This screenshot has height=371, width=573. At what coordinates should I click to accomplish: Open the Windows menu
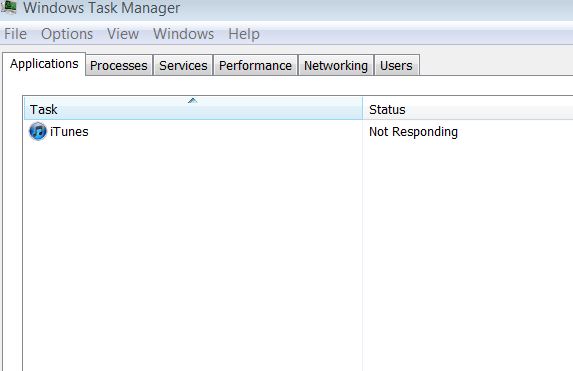coord(183,34)
